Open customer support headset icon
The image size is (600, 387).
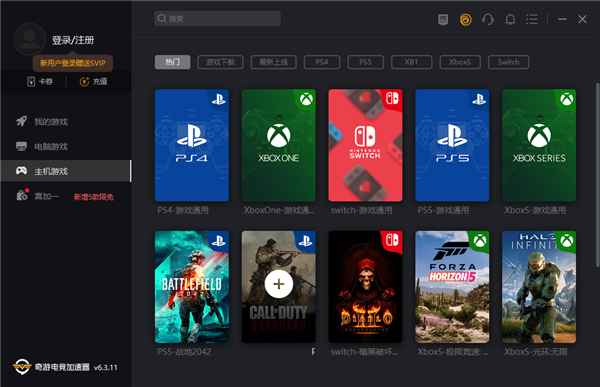coord(488,19)
